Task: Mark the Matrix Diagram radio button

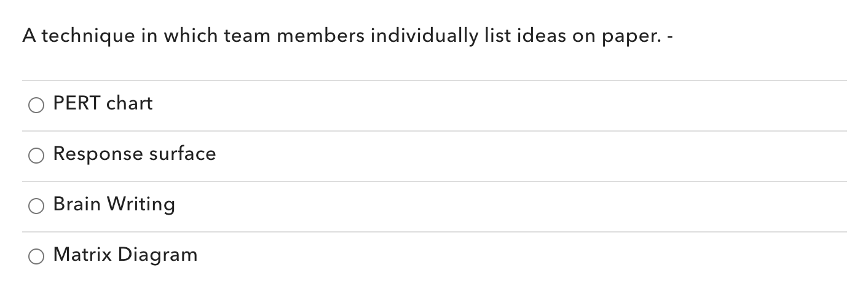Action: 36,256
